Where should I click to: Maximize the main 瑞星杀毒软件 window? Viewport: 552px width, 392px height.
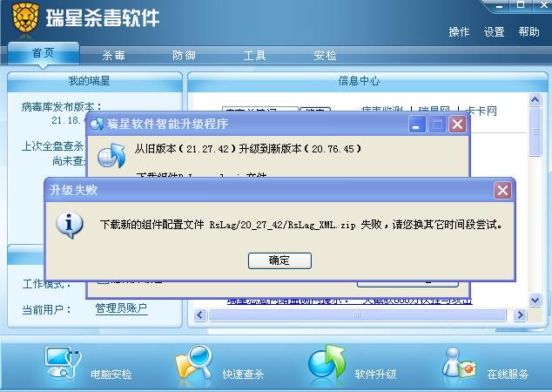(x=521, y=5)
